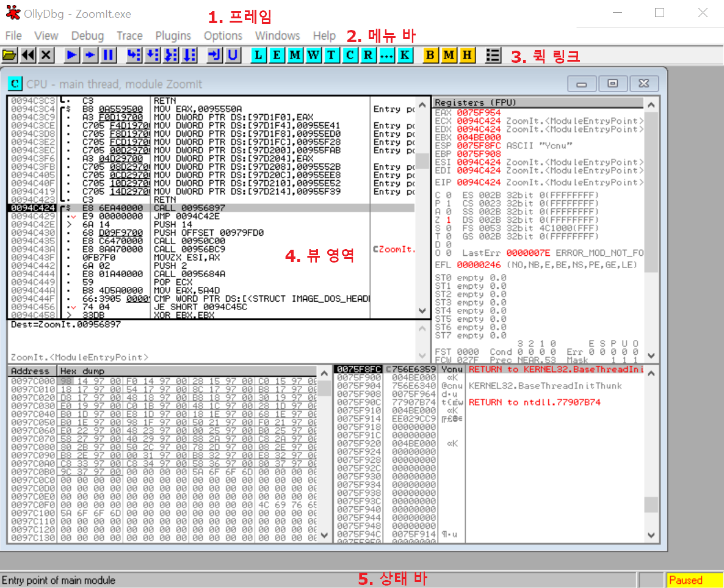The height and width of the screenshot is (588, 724).
Task: Open Windows list with W icon
Action: 313,55
